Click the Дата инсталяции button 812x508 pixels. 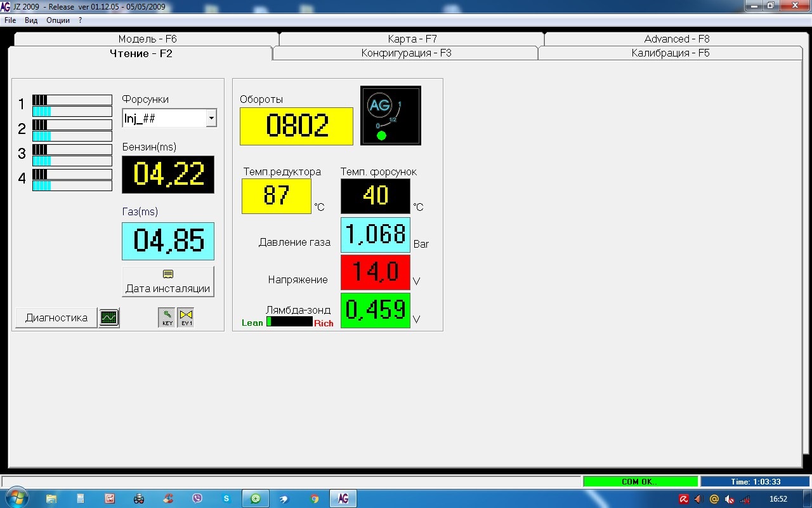(168, 281)
